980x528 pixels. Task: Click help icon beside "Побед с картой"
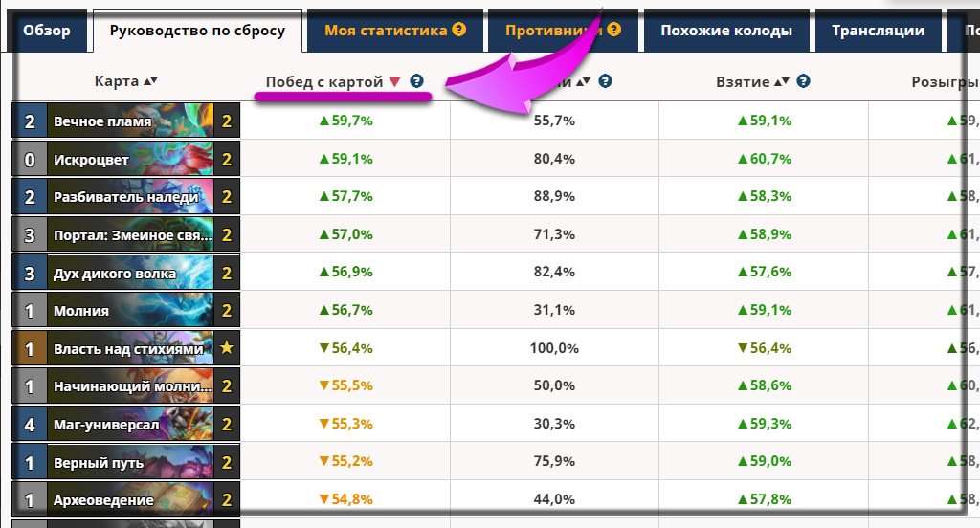click(416, 82)
